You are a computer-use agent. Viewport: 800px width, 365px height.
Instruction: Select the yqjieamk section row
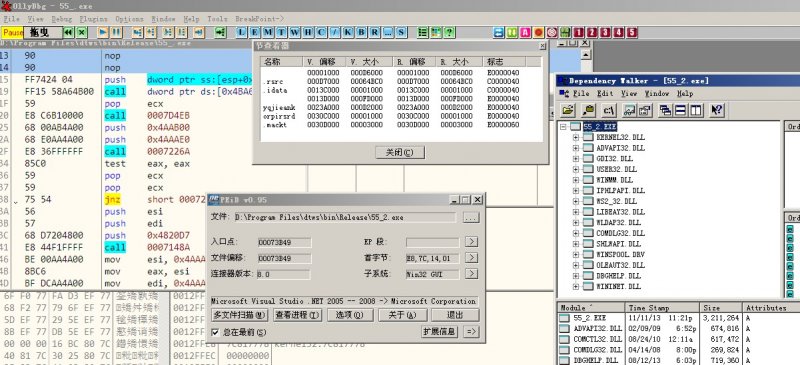click(x=401, y=107)
